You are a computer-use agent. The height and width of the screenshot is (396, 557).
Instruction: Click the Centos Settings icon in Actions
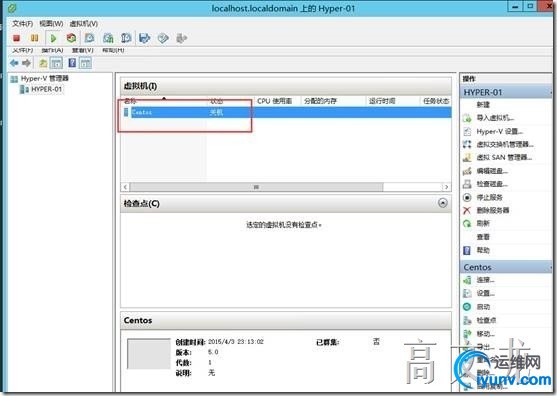(467, 293)
